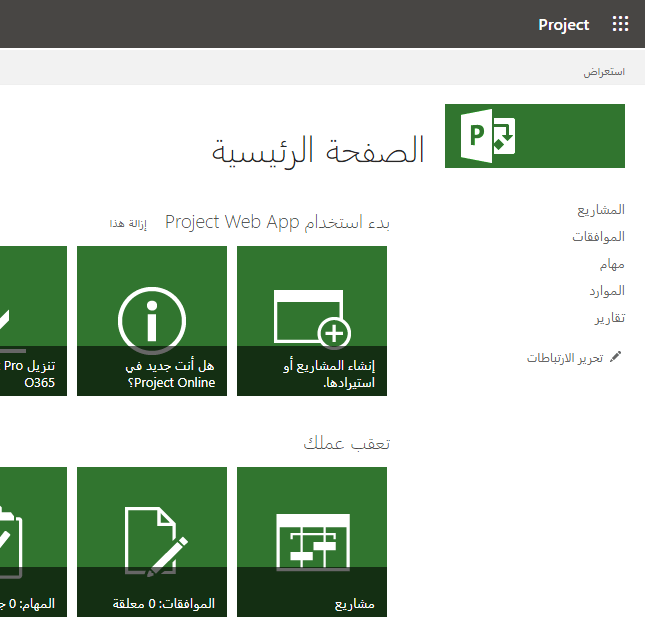The height and width of the screenshot is (619, 645).
Task: Open the المهام tasks clipboard tile
Action: (x=33, y=542)
